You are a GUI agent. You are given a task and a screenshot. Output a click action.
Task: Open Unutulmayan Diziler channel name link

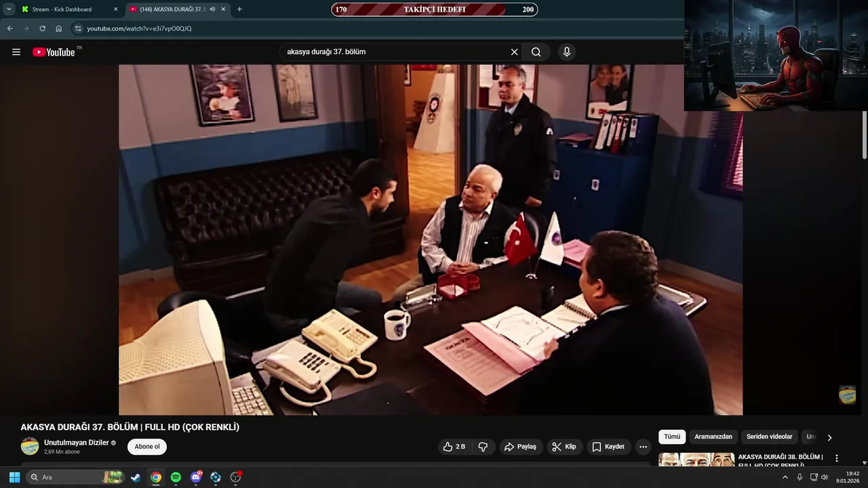click(x=77, y=443)
